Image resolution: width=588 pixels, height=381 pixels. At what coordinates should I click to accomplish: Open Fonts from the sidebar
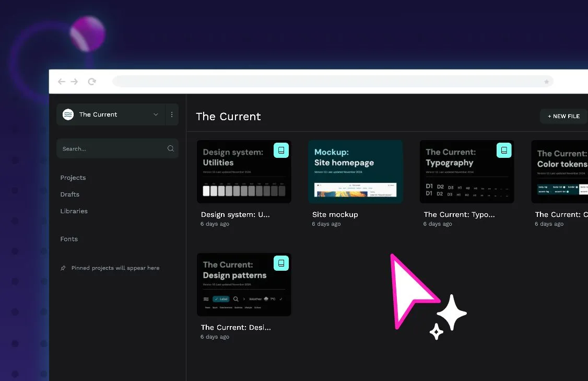click(x=68, y=239)
